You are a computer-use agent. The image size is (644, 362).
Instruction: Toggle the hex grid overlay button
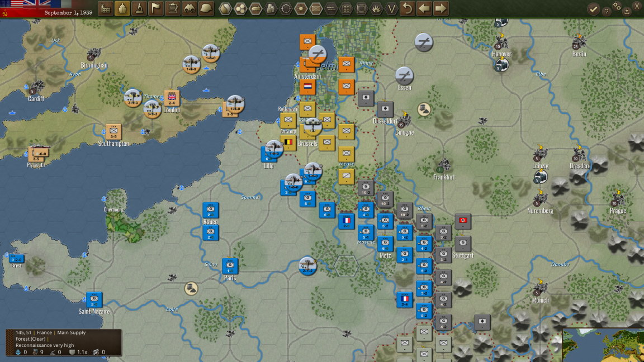240,8
